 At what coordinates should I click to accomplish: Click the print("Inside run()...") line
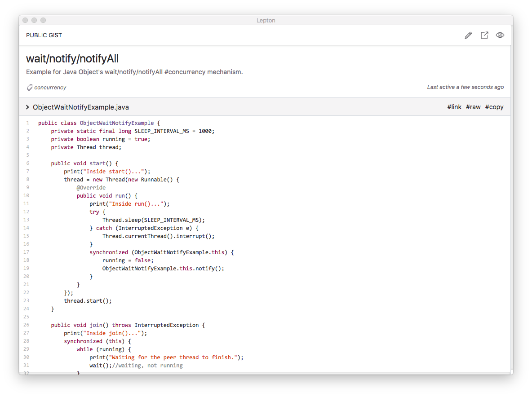pos(129,204)
